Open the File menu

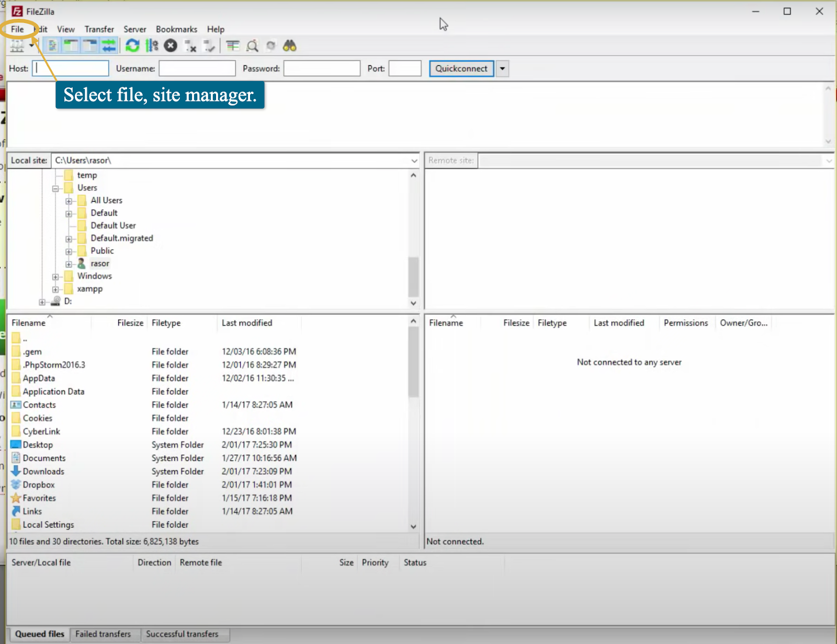coord(17,29)
